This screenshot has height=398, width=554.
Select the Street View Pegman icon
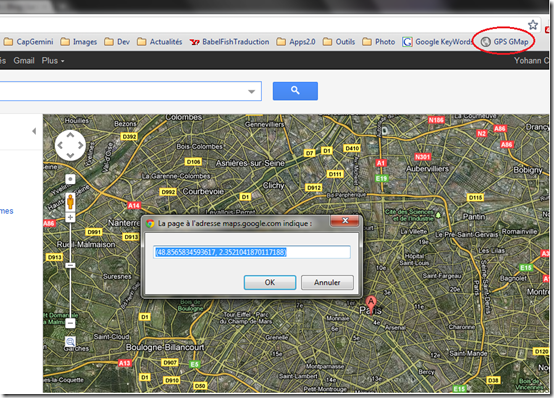70,202
